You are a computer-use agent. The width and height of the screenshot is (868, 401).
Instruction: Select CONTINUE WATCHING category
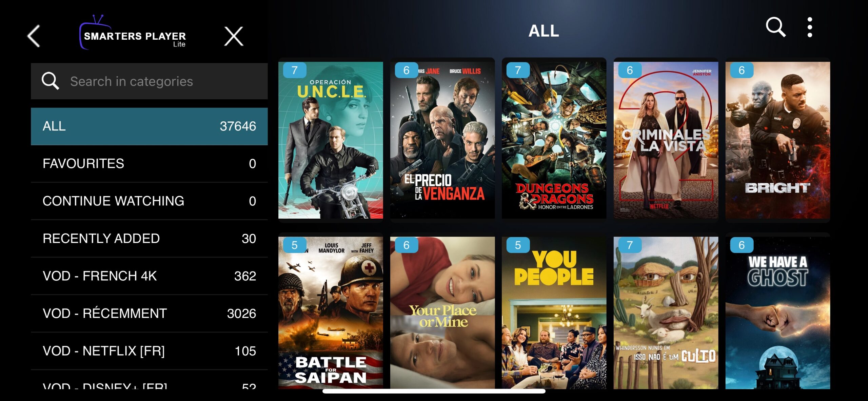tap(149, 201)
